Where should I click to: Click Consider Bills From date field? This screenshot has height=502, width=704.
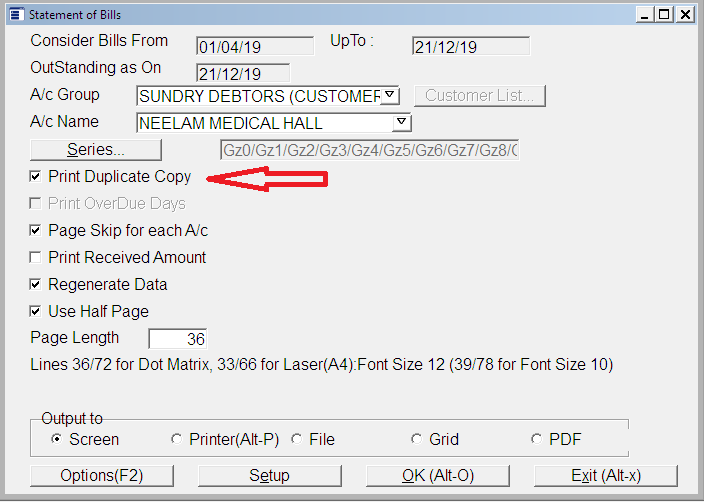click(x=255, y=47)
